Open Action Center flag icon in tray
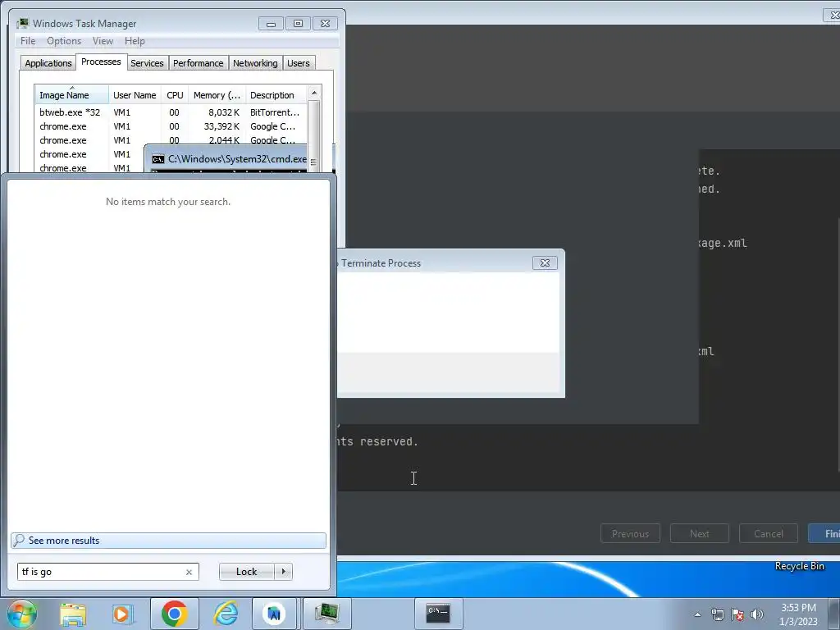840x630 pixels. click(x=737, y=614)
